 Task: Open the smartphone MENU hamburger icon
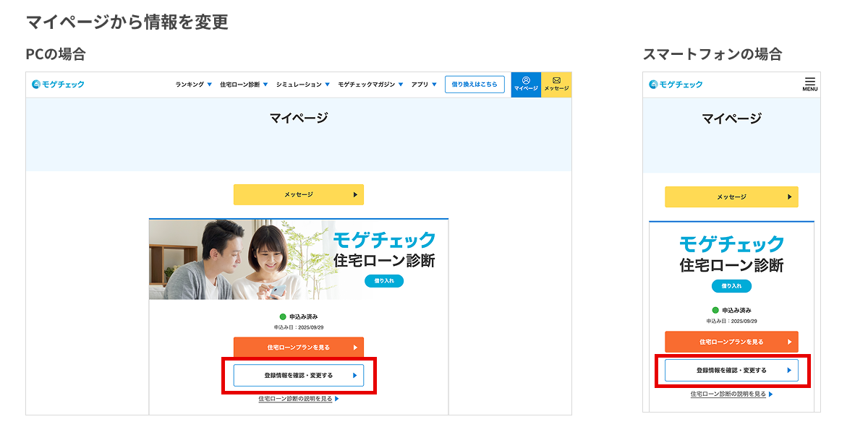point(809,84)
